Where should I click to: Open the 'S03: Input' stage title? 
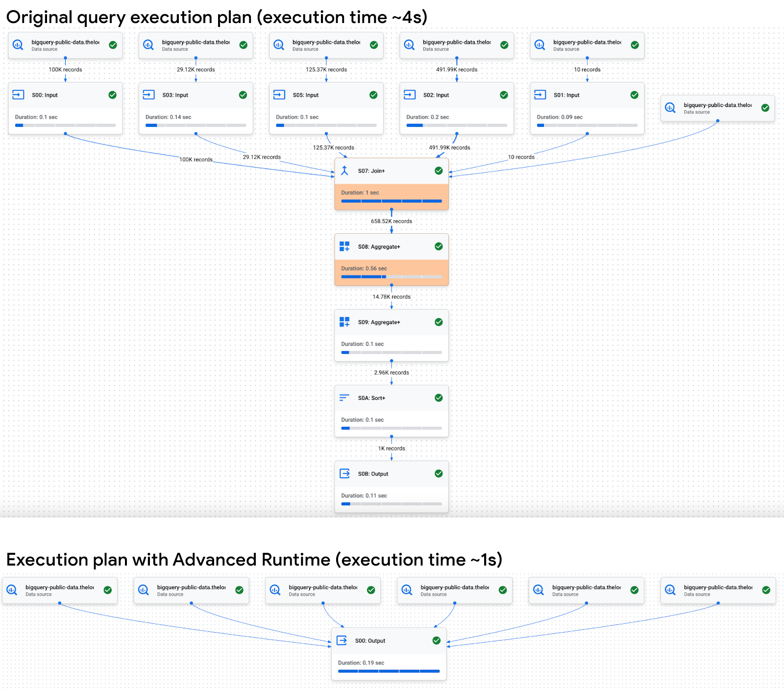click(175, 95)
